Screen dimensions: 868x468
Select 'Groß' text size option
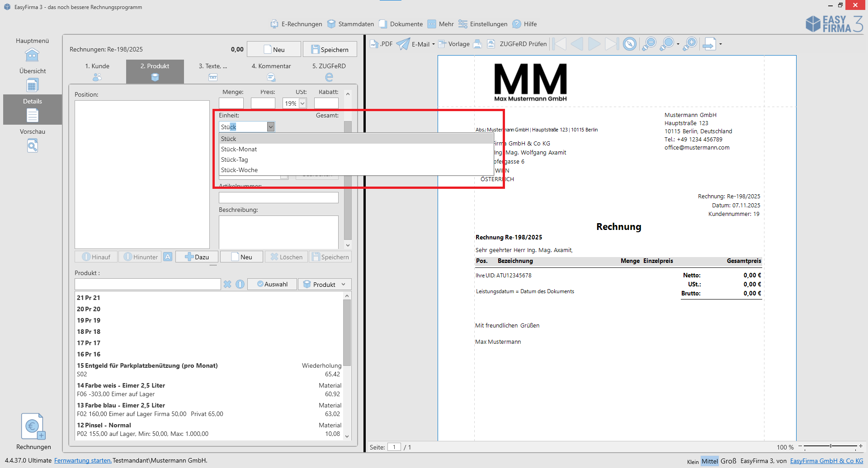pyautogui.click(x=728, y=461)
